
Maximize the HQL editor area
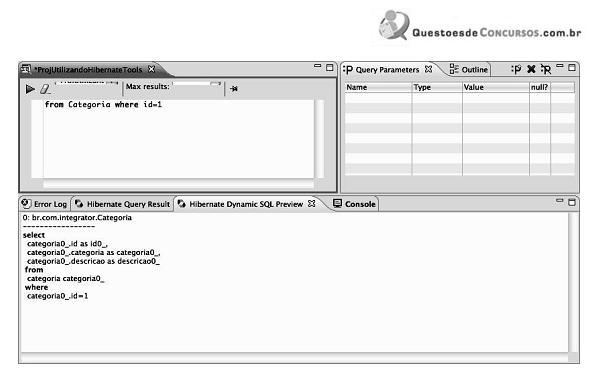[330, 67]
